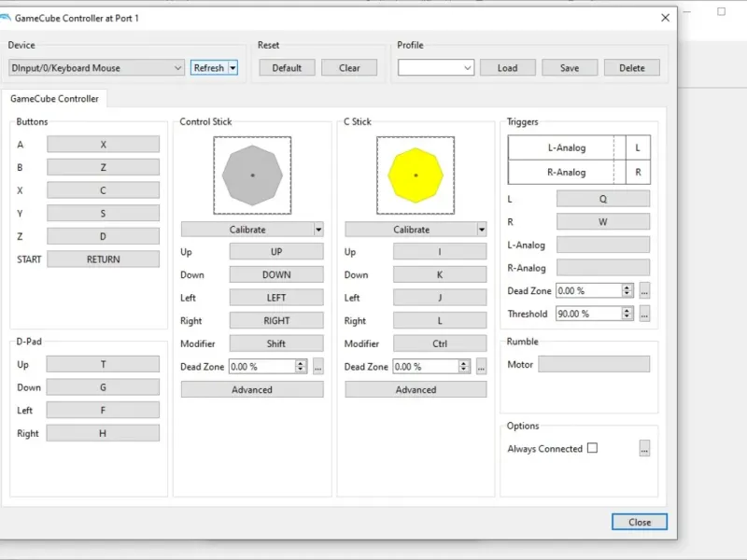Remap C Stick Modifier set to Ctrl
Image resolution: width=747 pixels, height=560 pixels.
pos(440,343)
